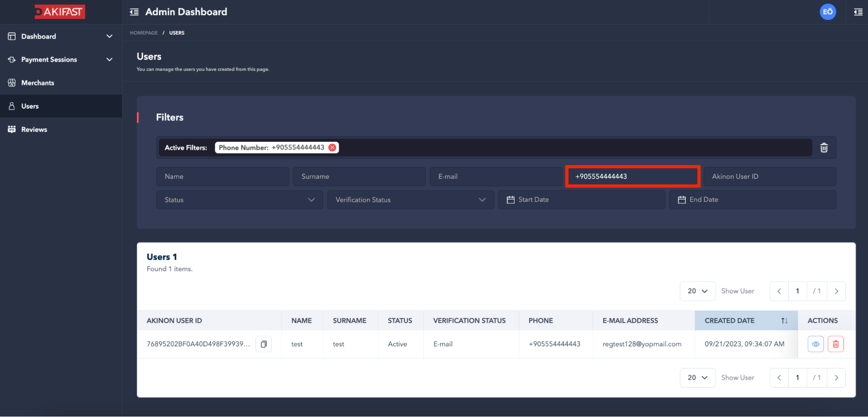Viewport: 868px width, 417px height.
Task: Clear all filters with the trash icon
Action: coord(824,148)
